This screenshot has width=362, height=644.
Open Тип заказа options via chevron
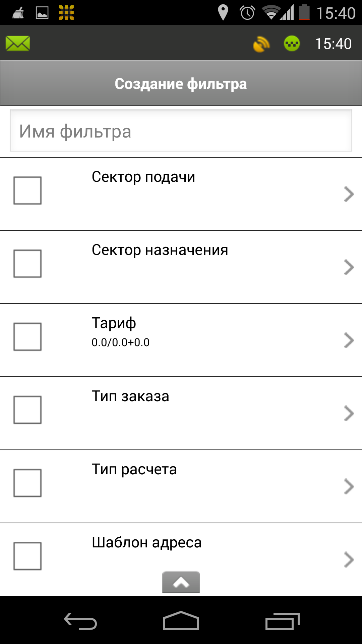click(x=349, y=414)
